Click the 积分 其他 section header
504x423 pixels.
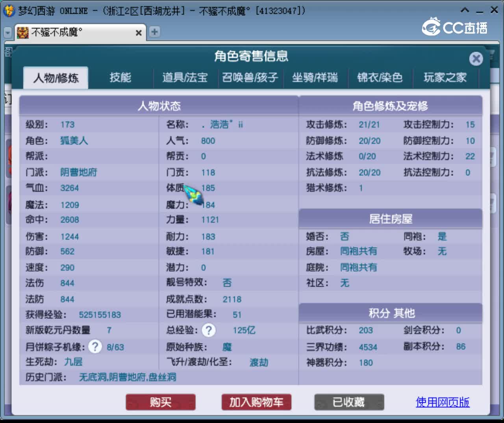coord(391,313)
